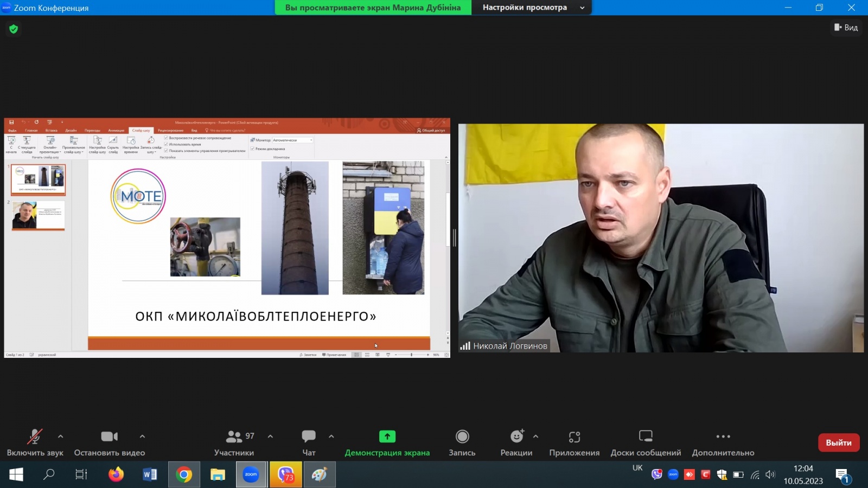Screen dimensions: 868x488
Task: Expand the video options chevron next to camera
Action: [142, 436]
